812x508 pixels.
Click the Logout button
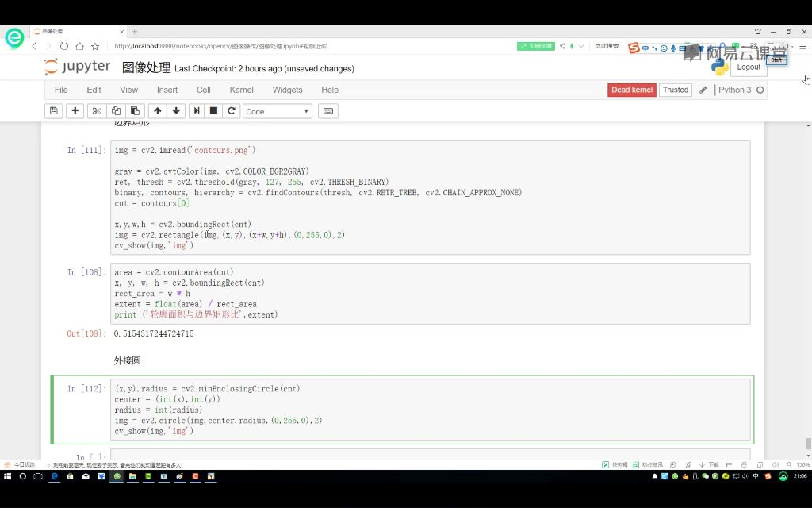[x=749, y=67]
